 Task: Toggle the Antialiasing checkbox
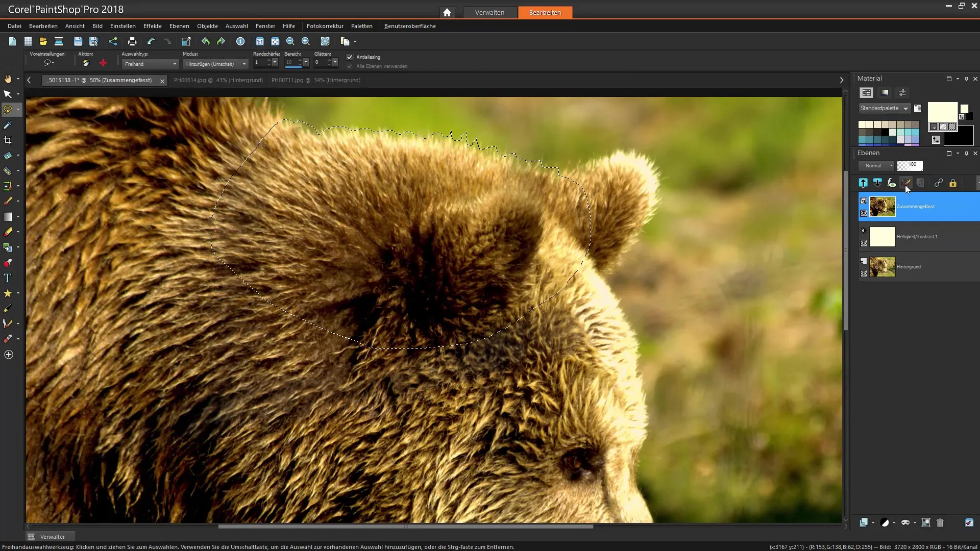click(350, 57)
